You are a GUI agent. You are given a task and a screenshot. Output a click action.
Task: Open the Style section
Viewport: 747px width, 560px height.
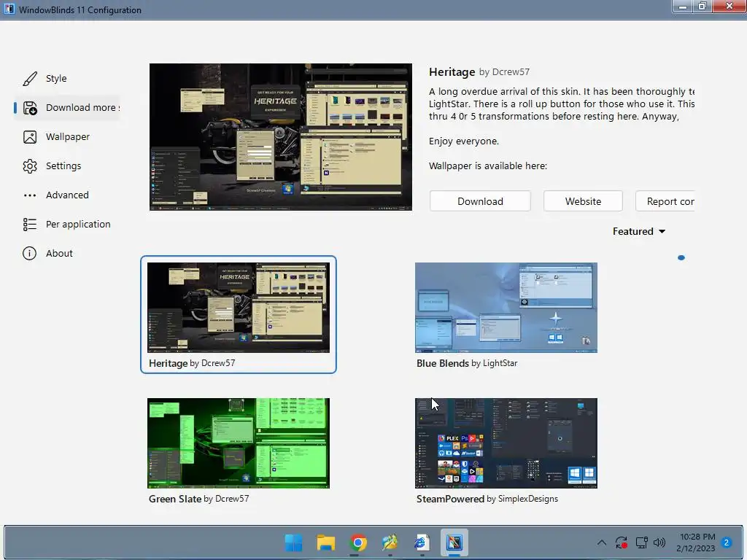coord(66,79)
